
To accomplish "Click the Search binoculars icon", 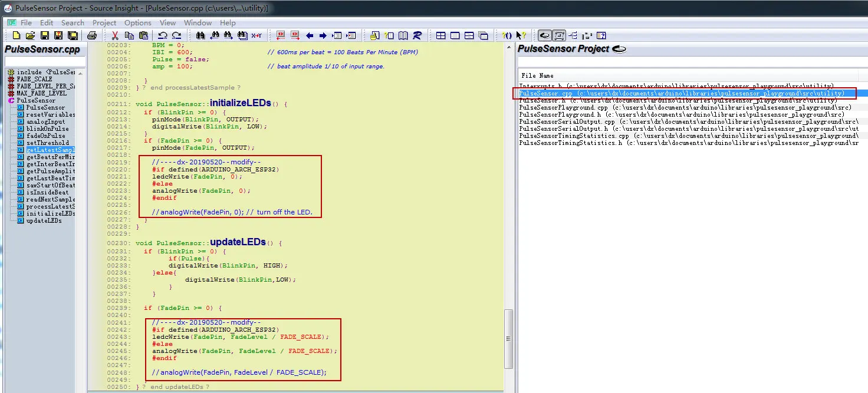I will pyautogui.click(x=200, y=35).
